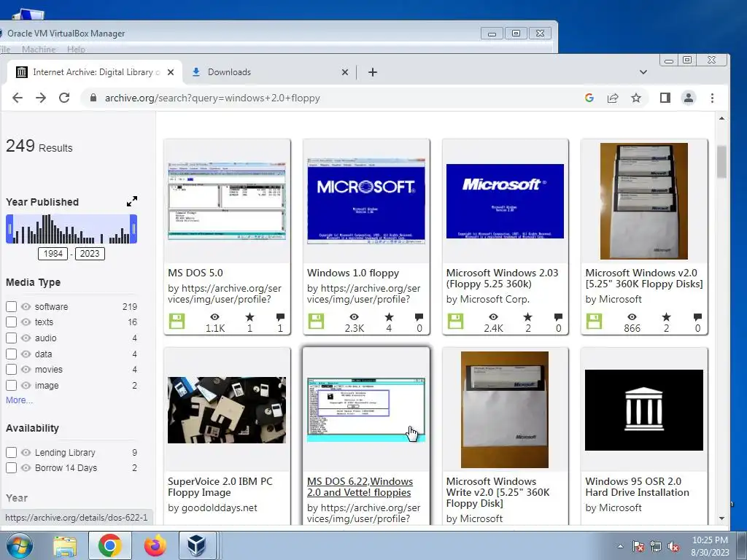Switch to the Downloads tab

(x=269, y=72)
